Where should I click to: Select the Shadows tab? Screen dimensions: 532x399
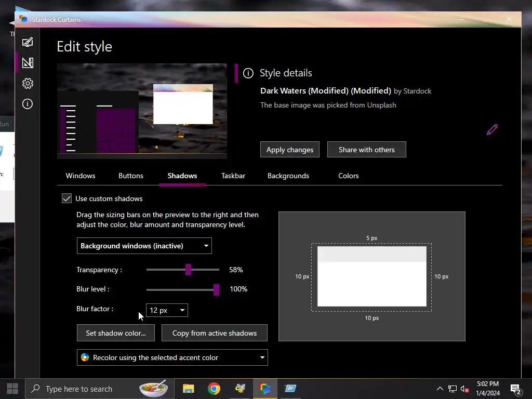182,176
